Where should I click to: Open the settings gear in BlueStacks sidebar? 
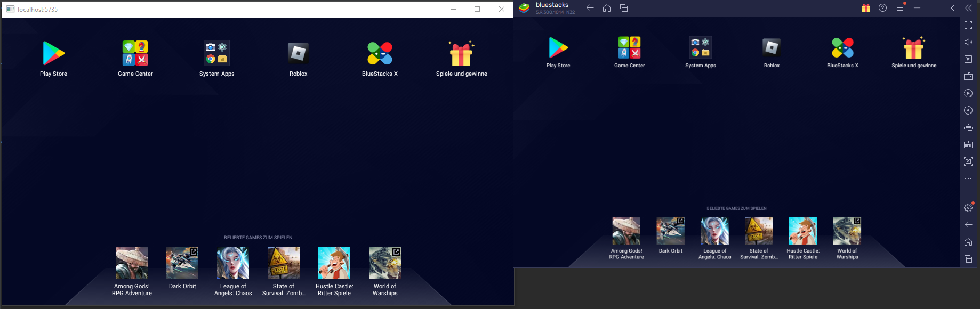[968, 208]
